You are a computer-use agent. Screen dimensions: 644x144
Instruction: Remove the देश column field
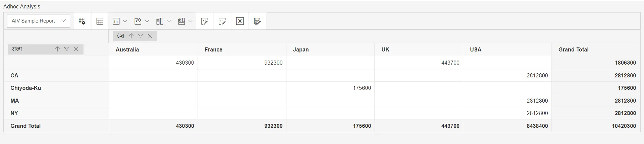[x=150, y=36]
